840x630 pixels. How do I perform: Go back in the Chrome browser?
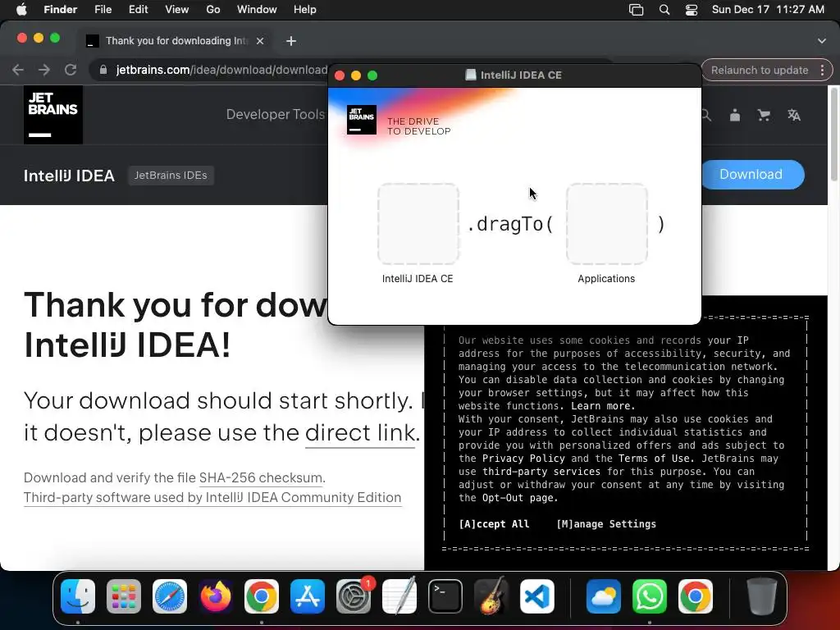click(x=18, y=70)
